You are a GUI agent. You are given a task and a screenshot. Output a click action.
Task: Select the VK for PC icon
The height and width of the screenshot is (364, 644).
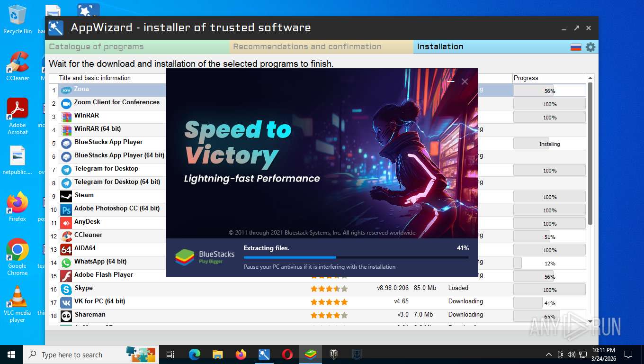(66, 302)
